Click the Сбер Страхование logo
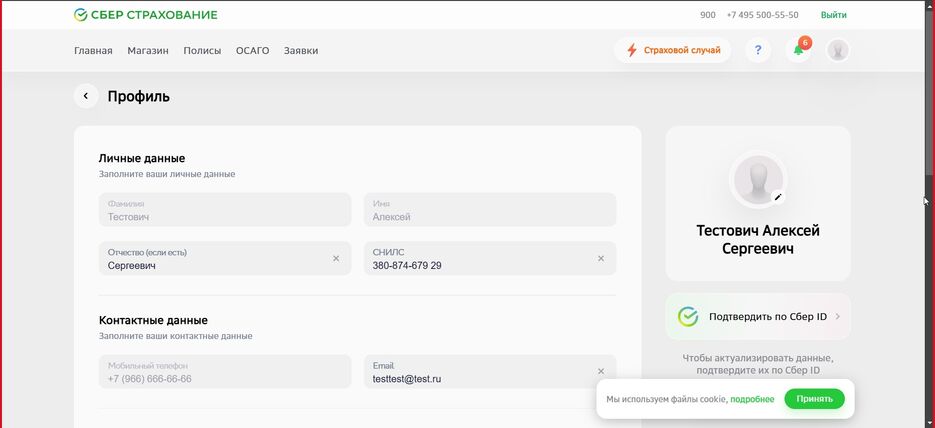 (x=146, y=15)
